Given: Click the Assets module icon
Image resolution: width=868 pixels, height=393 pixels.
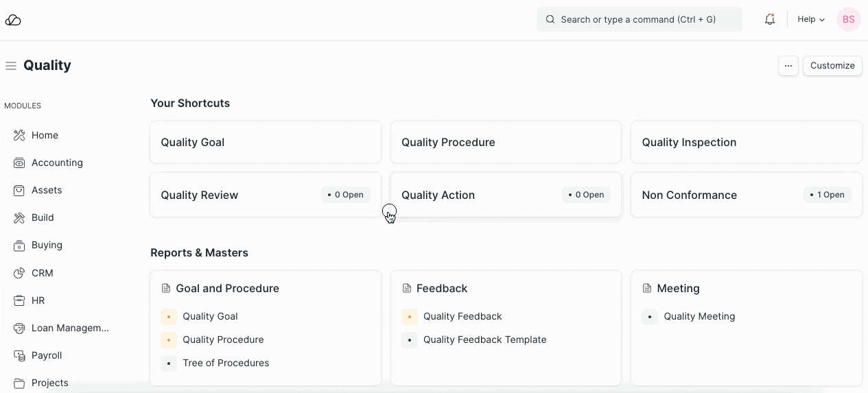Looking at the screenshot, I should (x=19, y=191).
